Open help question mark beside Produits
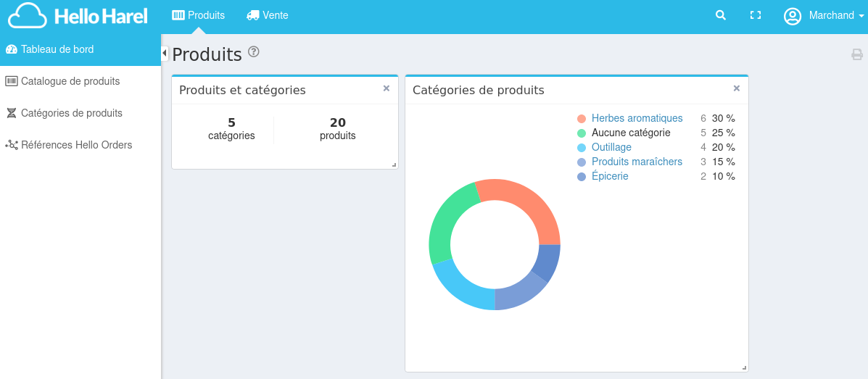 pyautogui.click(x=253, y=51)
